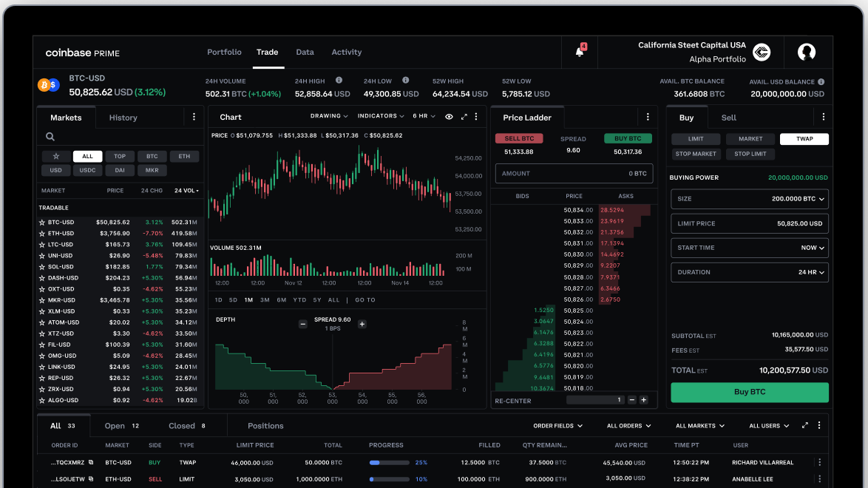Toggle chart visibility eye icon

pyautogui.click(x=449, y=117)
